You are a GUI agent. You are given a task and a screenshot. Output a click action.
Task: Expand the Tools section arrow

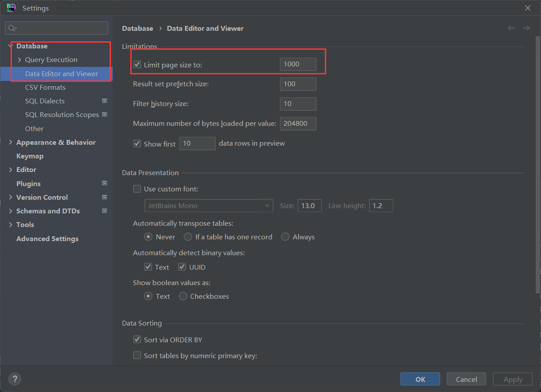11,224
